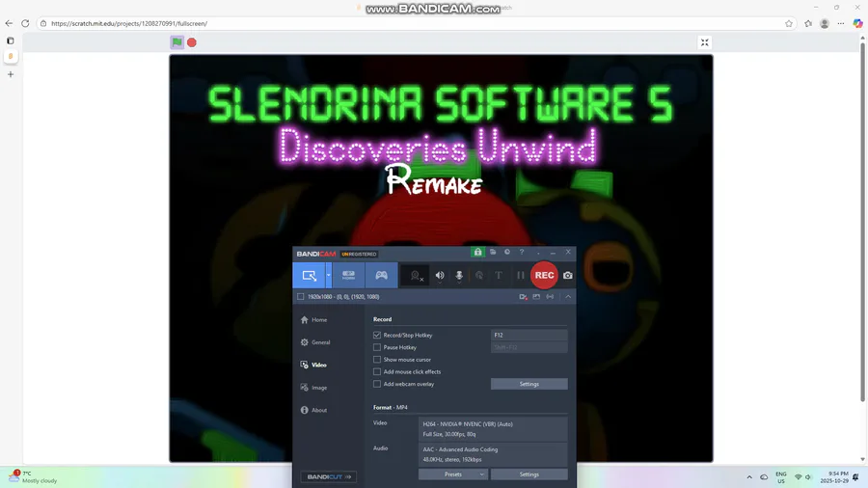Image resolution: width=868 pixels, height=488 pixels.
Task: Select Bandicam screen recording mode icon
Action: pos(309,275)
